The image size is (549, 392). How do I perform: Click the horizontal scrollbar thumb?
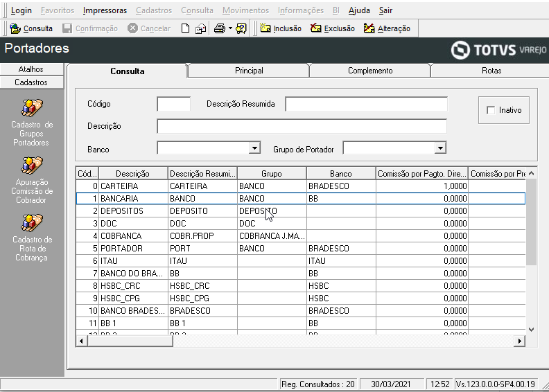tap(130, 341)
